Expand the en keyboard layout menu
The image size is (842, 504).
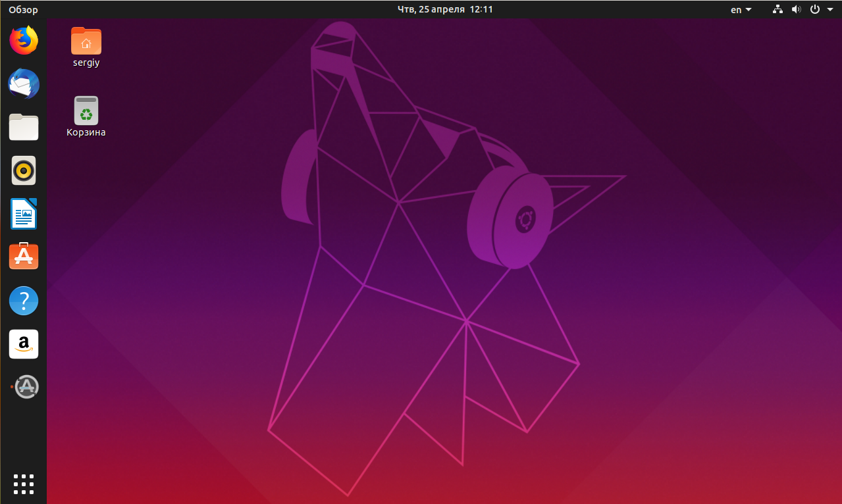[741, 10]
